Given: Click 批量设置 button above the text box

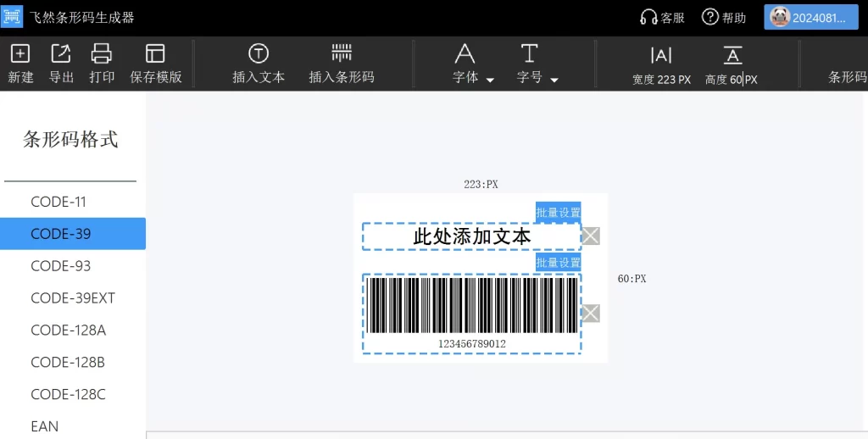Looking at the screenshot, I should coord(558,212).
